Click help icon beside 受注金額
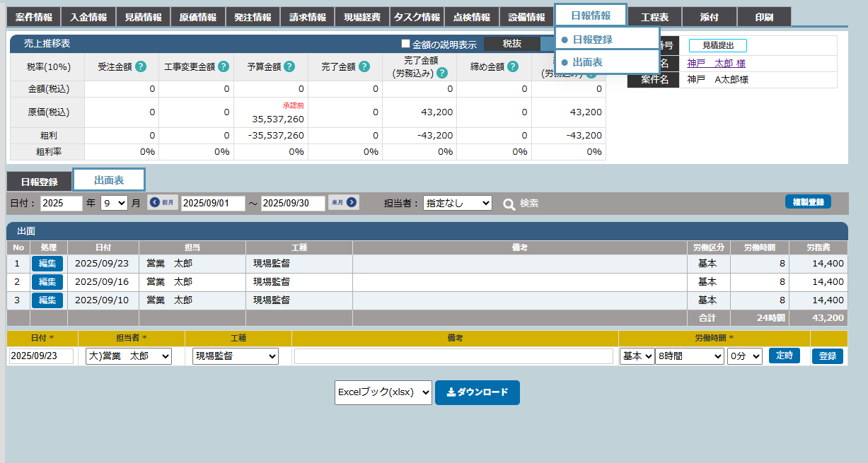The width and height of the screenshot is (868, 463). point(141,67)
